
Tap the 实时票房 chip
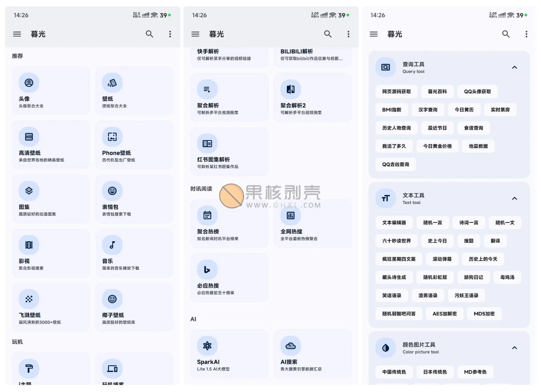500,110
